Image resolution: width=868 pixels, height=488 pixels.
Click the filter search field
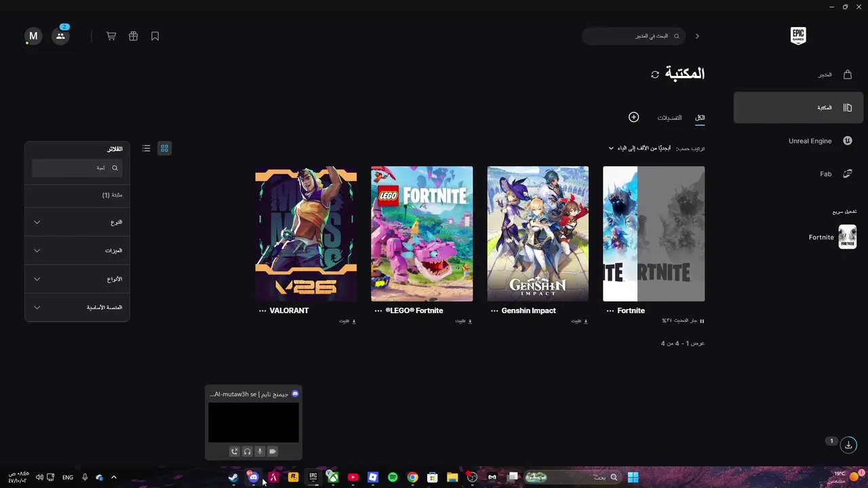(77, 168)
